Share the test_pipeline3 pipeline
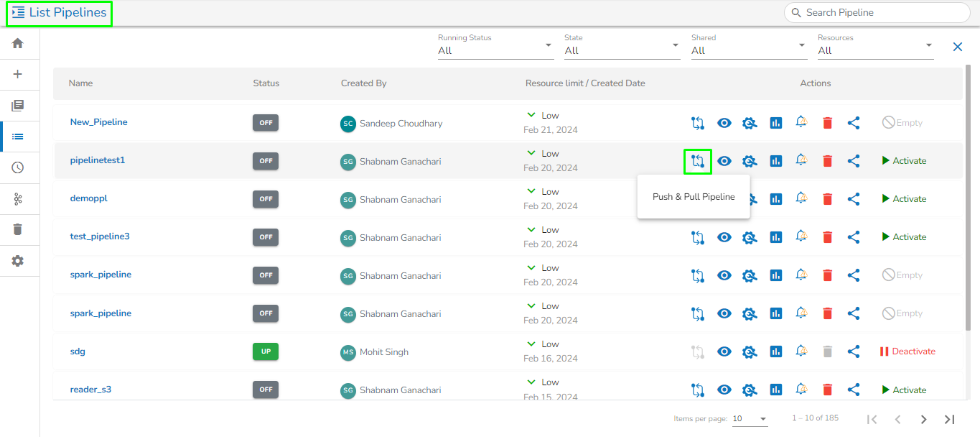This screenshot has width=980, height=437. 854,237
